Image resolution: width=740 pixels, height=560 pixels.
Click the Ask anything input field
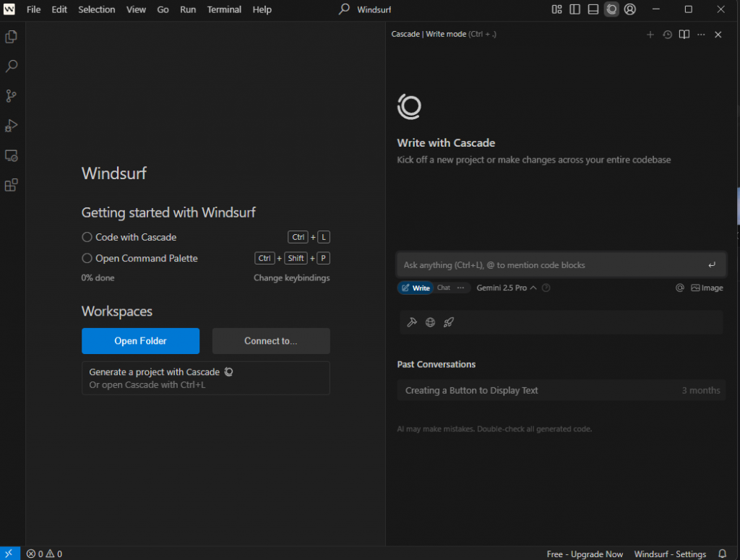click(x=549, y=265)
